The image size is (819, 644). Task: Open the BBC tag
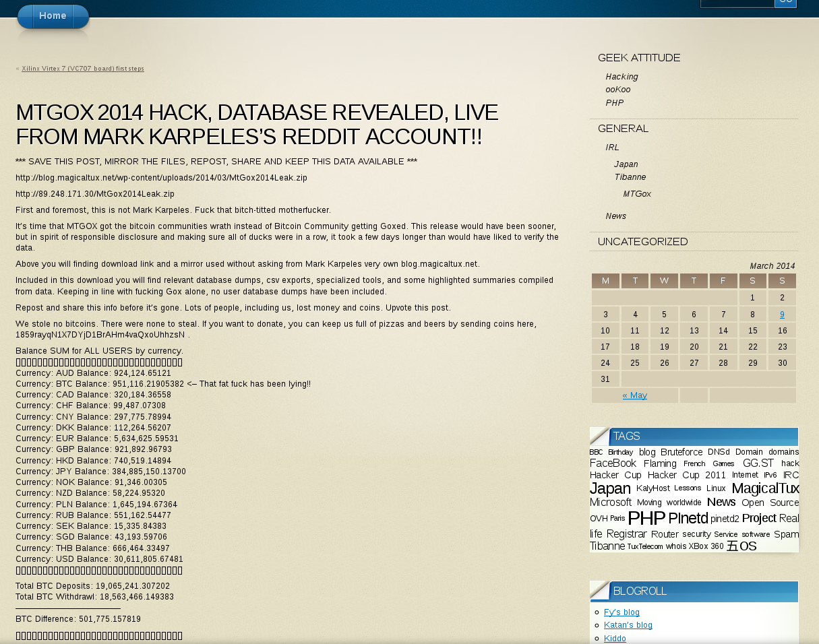[596, 452]
